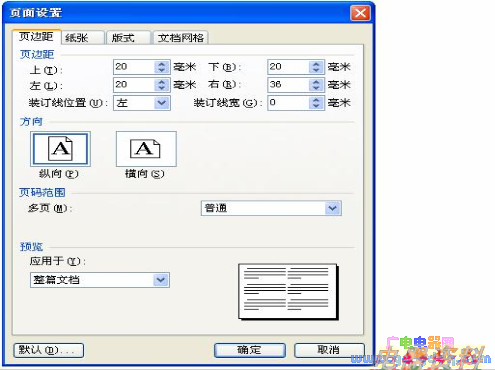Switch to the 文档网格 tab
This screenshot has height=370, width=495.
coord(181,38)
